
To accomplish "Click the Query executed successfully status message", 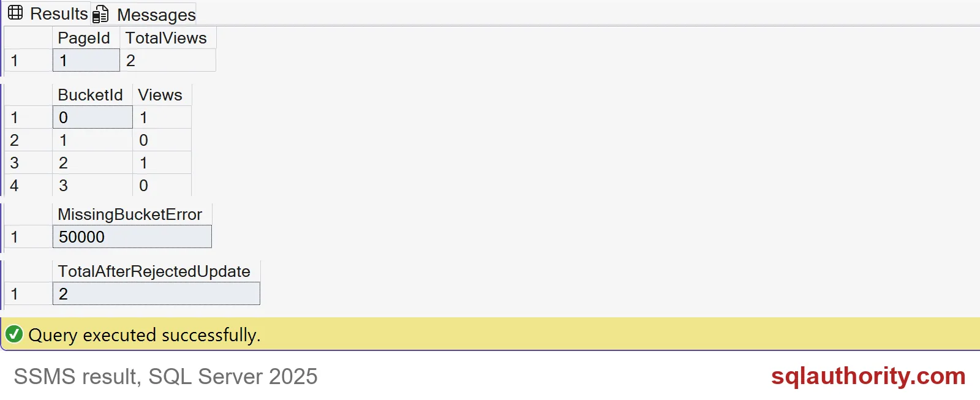I will (145, 335).
